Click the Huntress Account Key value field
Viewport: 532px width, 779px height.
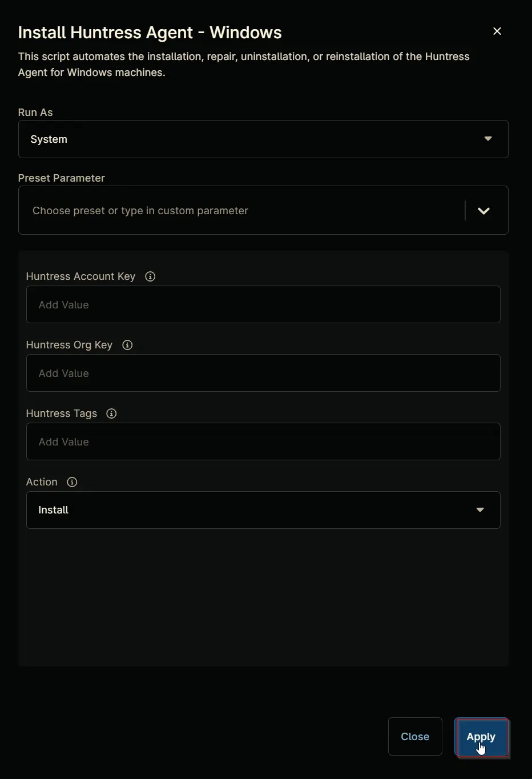point(263,304)
